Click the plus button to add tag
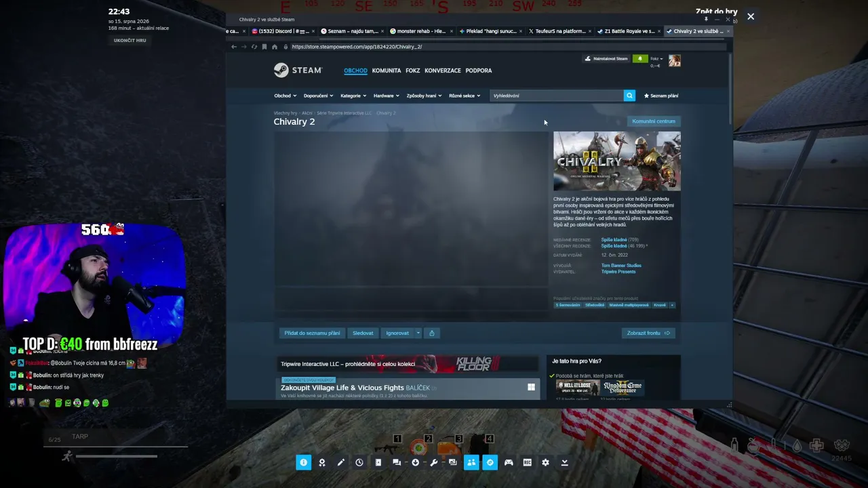 672,305
